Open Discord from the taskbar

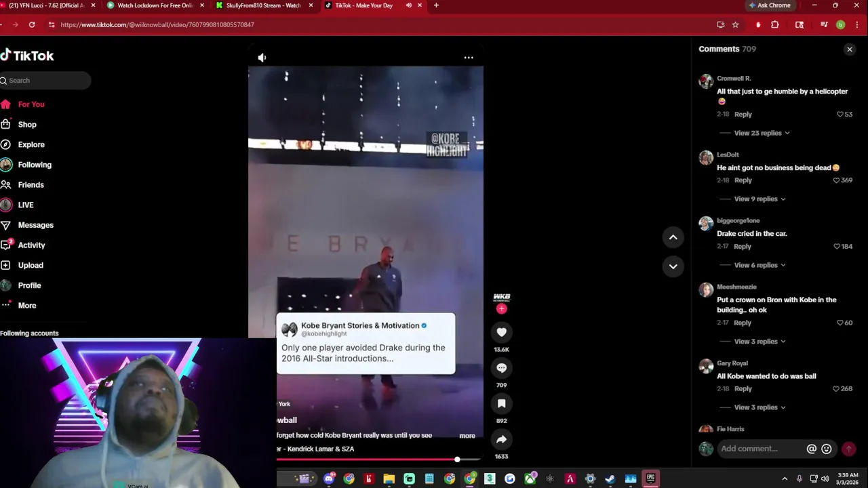click(329, 479)
